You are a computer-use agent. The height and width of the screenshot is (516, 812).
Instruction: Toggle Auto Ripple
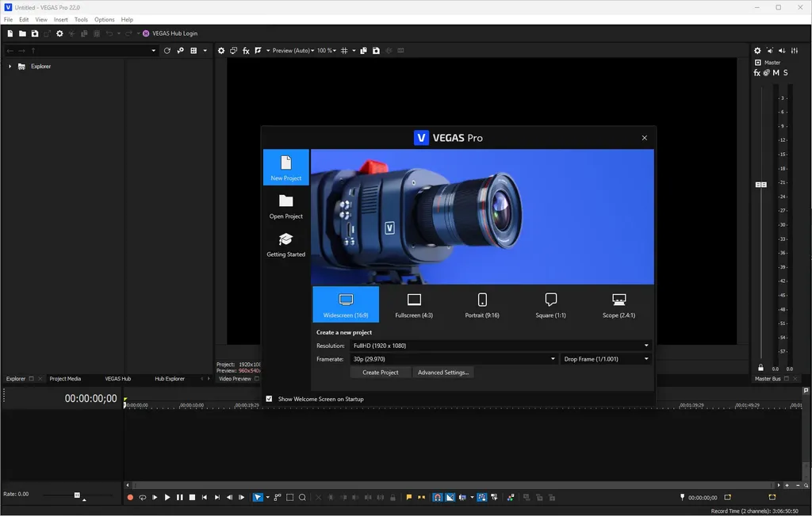click(x=462, y=497)
